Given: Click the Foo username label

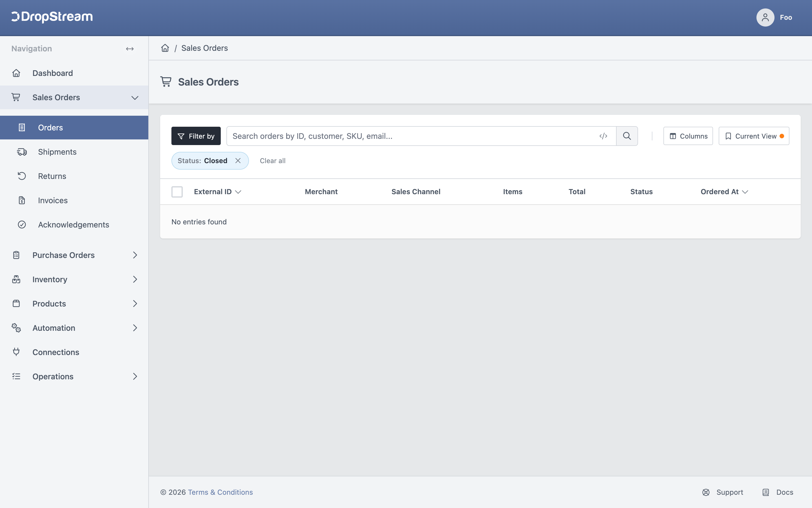Looking at the screenshot, I should pos(786,17).
